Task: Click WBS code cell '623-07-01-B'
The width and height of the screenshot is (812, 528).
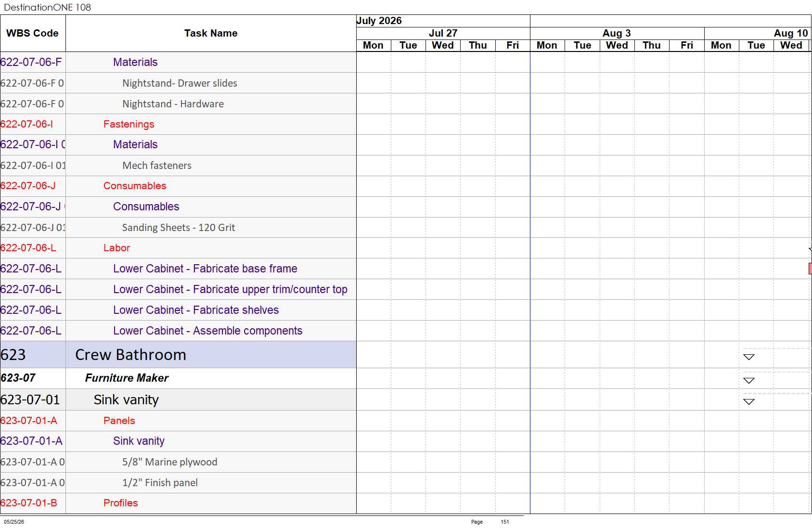Action: click(x=33, y=503)
